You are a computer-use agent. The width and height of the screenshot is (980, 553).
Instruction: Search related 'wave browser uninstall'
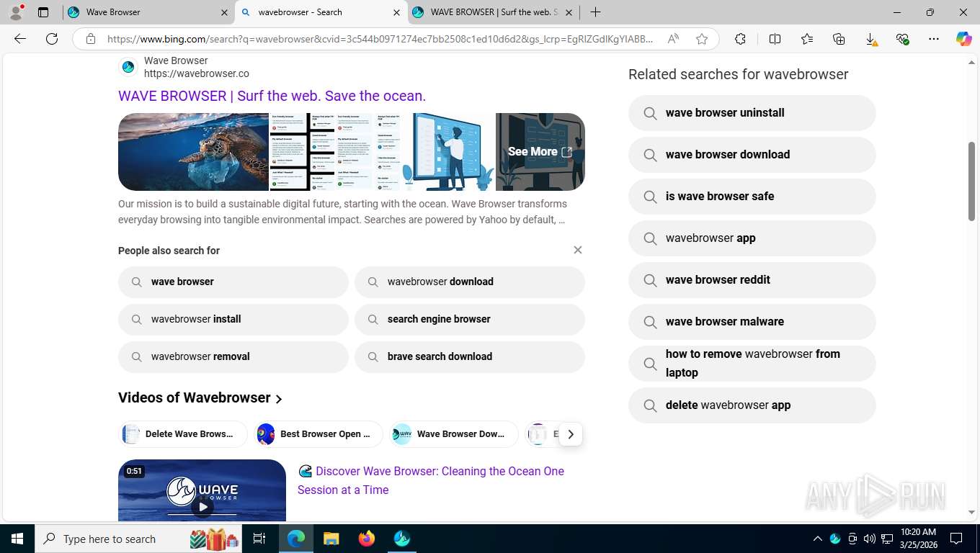click(x=752, y=113)
